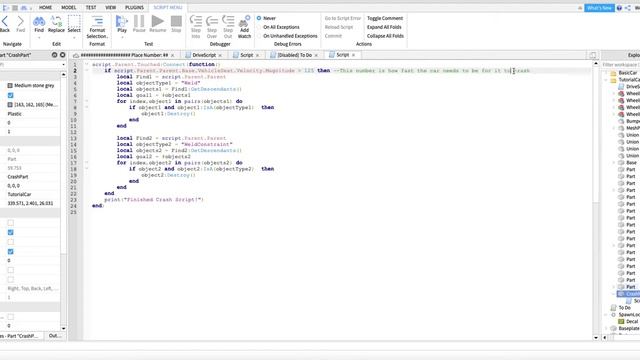Click the [163, 162, 165] color swatch

[x=10, y=105]
